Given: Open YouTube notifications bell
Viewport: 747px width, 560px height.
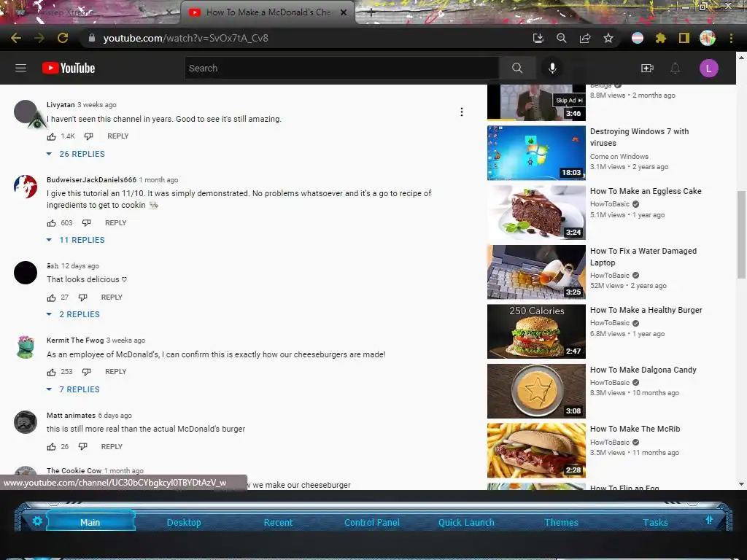Looking at the screenshot, I should [x=675, y=68].
